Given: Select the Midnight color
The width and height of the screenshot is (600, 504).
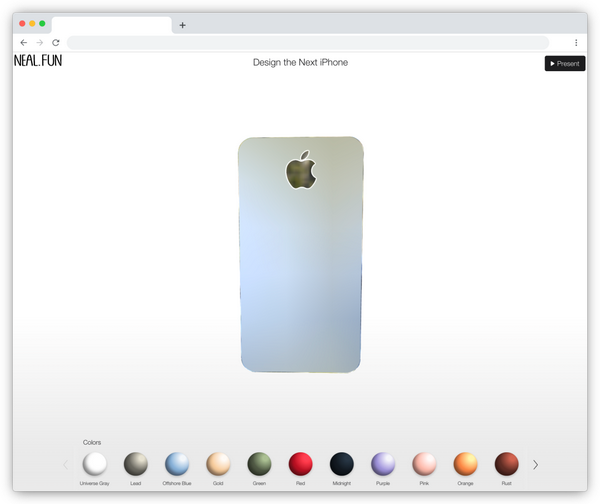Looking at the screenshot, I should pos(342,464).
